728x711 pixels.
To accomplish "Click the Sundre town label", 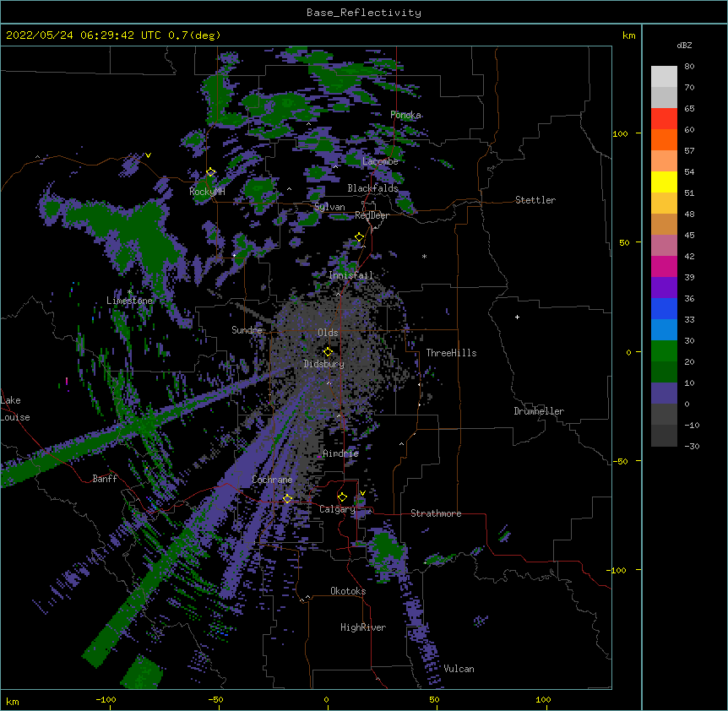I will point(247,330).
